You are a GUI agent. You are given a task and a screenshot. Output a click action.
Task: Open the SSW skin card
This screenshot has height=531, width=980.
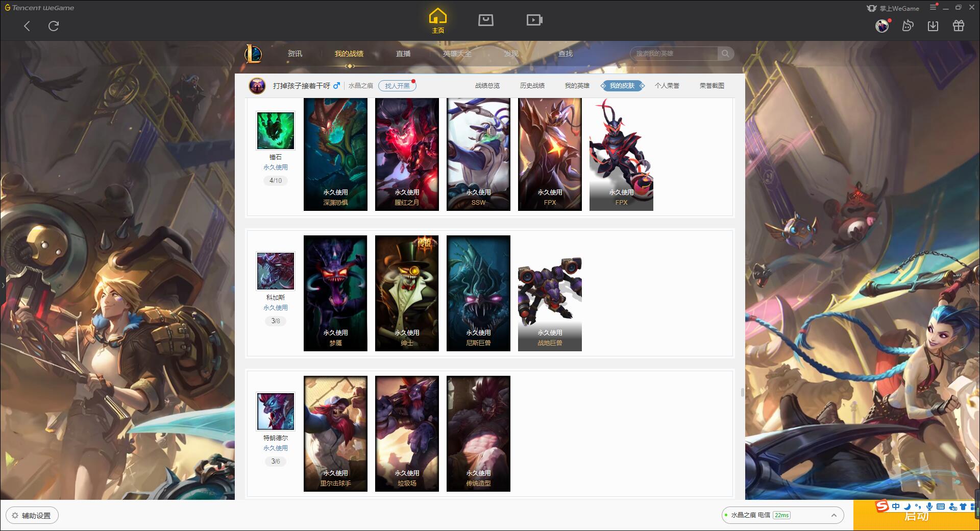coord(478,154)
